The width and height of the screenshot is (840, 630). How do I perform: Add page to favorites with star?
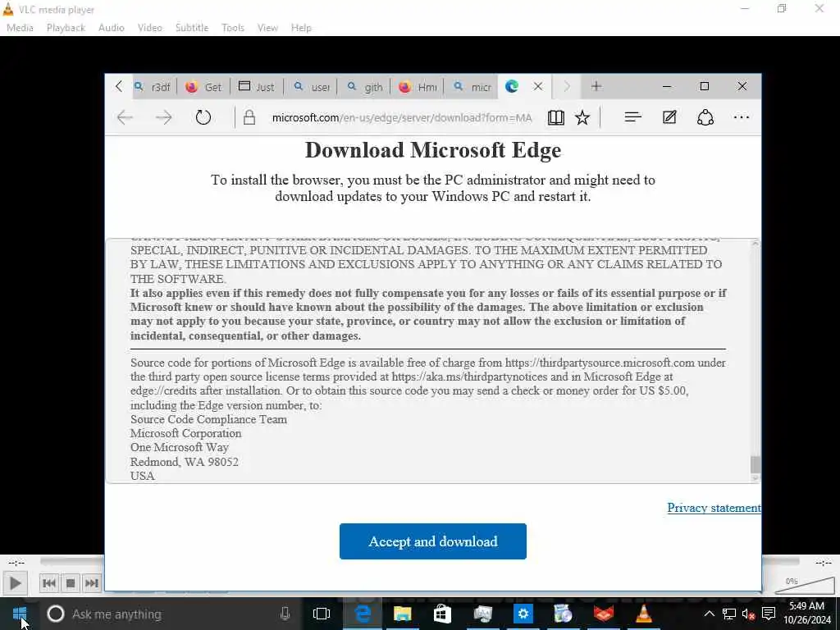[x=582, y=117]
